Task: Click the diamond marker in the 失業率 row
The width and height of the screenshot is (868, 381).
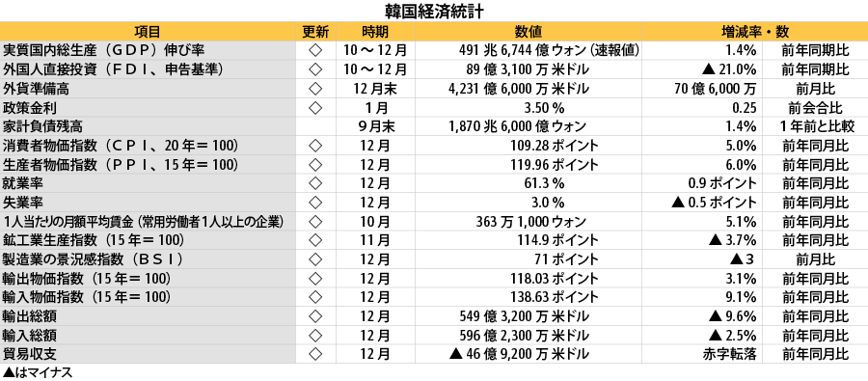Action: 315,203
